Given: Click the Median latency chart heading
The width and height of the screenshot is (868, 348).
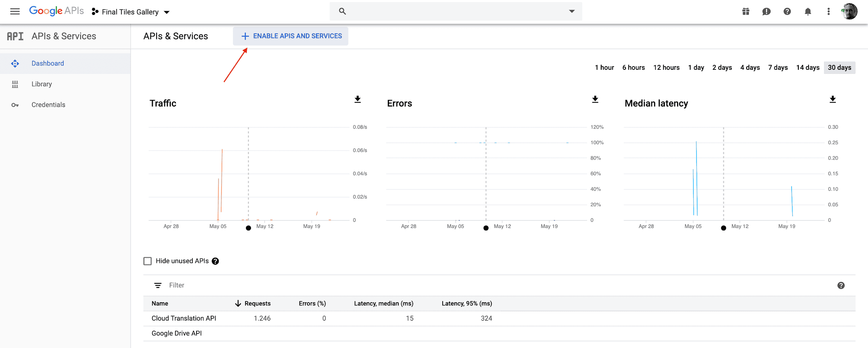Looking at the screenshot, I should pyautogui.click(x=656, y=103).
